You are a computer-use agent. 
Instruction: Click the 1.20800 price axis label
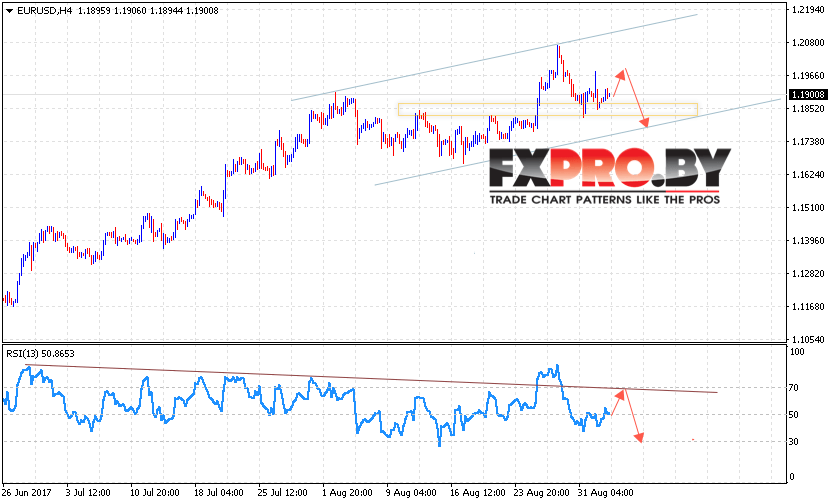(x=808, y=42)
